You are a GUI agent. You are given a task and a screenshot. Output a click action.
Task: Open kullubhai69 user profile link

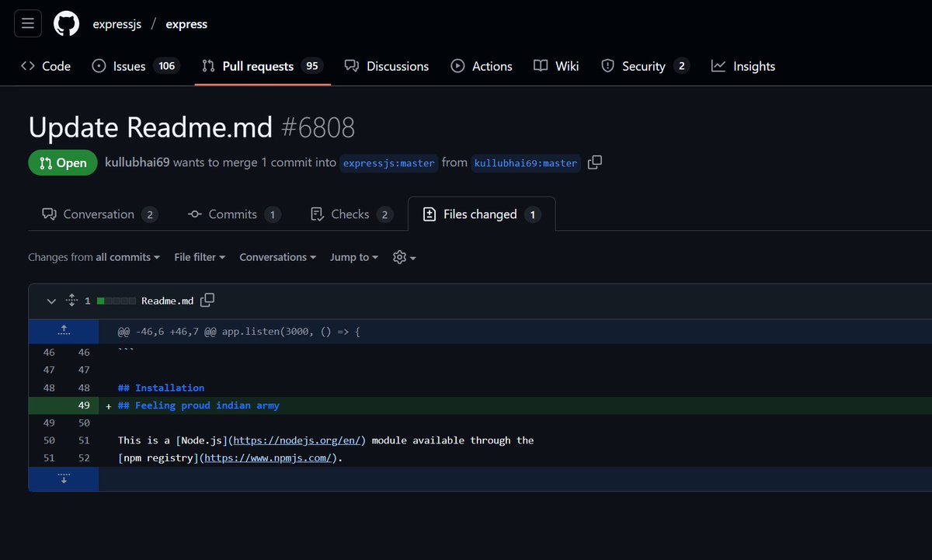pyautogui.click(x=137, y=163)
